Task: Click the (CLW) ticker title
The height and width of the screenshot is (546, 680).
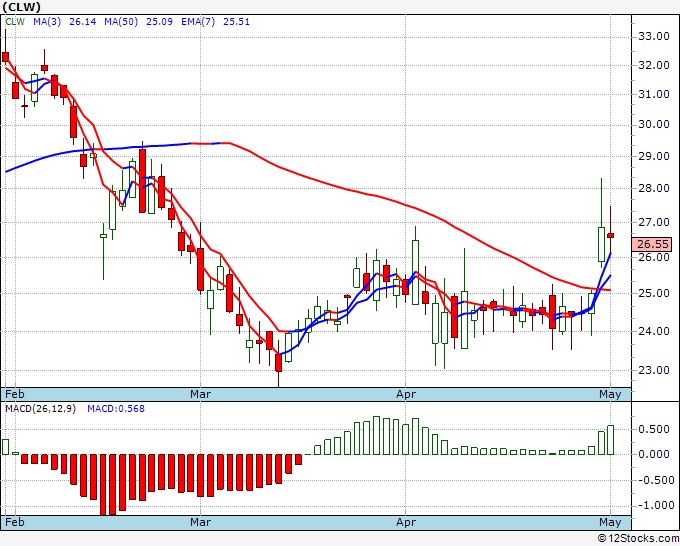Action: click(21, 7)
